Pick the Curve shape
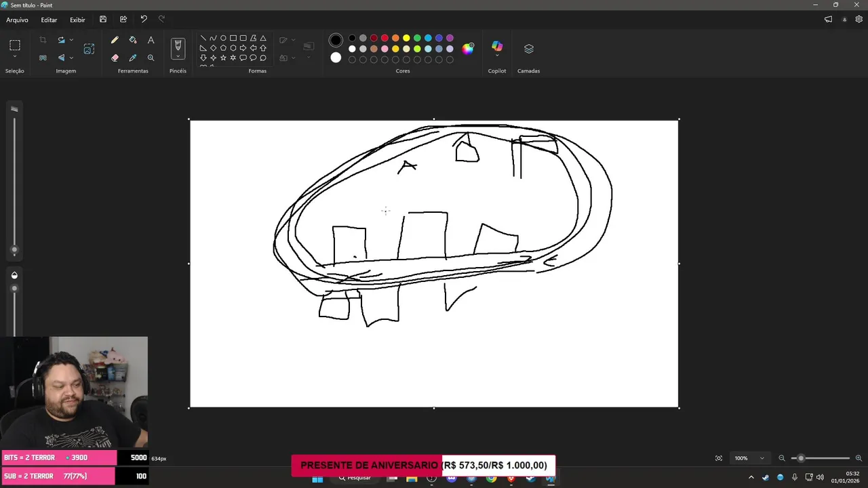The image size is (868, 488). tap(213, 38)
